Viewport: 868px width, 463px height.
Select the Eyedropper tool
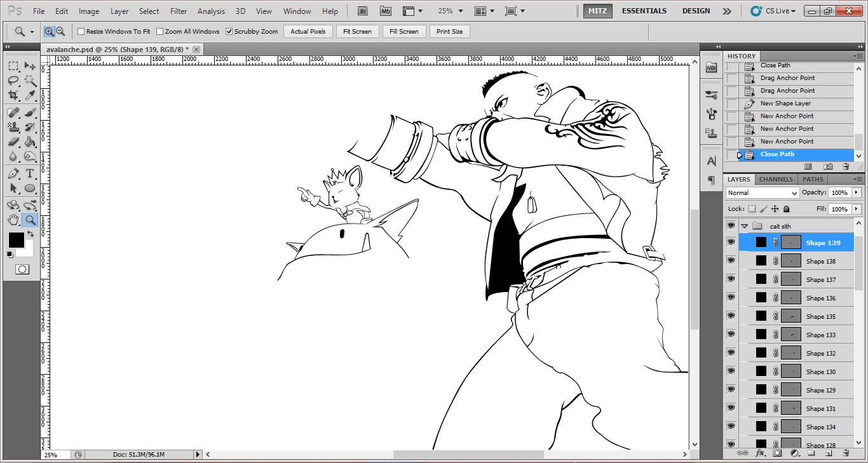(x=30, y=95)
